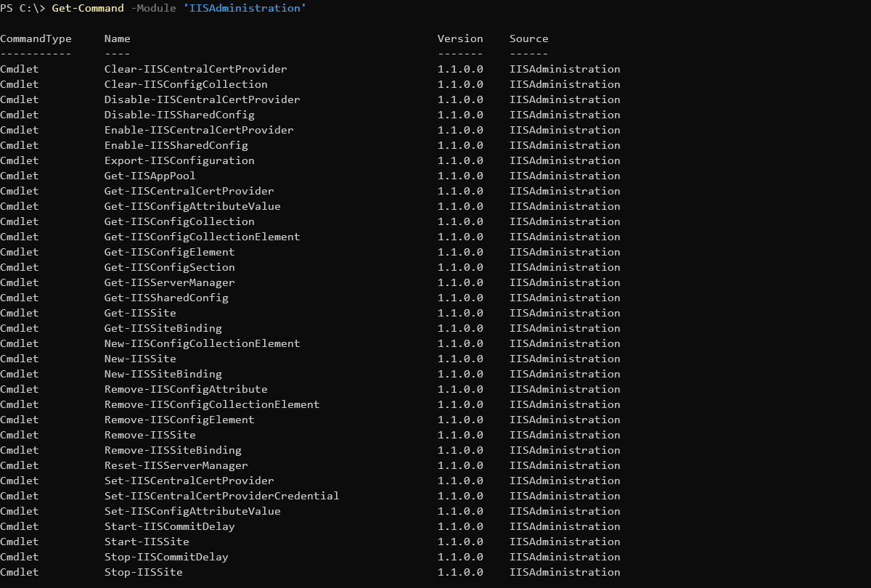Click version 1.1.0.0 in Export-IISConfiguration row
The image size is (871, 588).
tap(460, 160)
